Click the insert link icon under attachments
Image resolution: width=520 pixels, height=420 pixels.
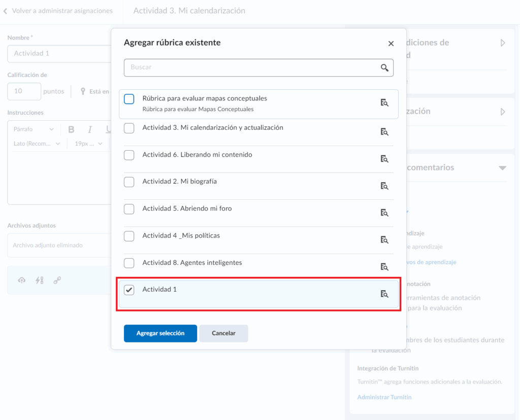coord(57,280)
